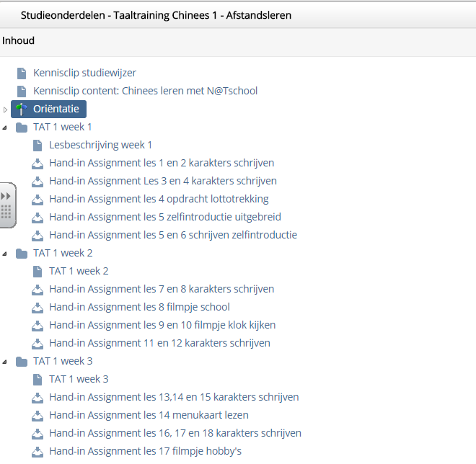
Task: Open the TAT 1 week 2 page item
Action: click(79, 271)
